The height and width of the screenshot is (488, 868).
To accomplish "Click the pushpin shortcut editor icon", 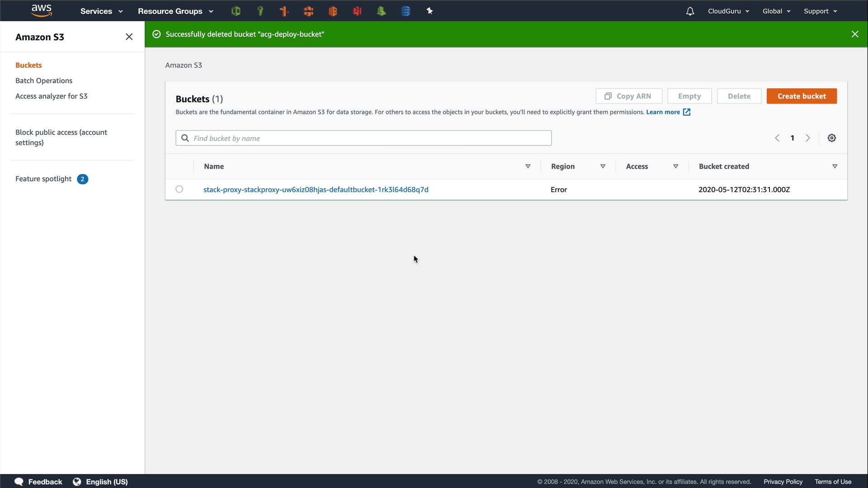I will [x=429, y=11].
